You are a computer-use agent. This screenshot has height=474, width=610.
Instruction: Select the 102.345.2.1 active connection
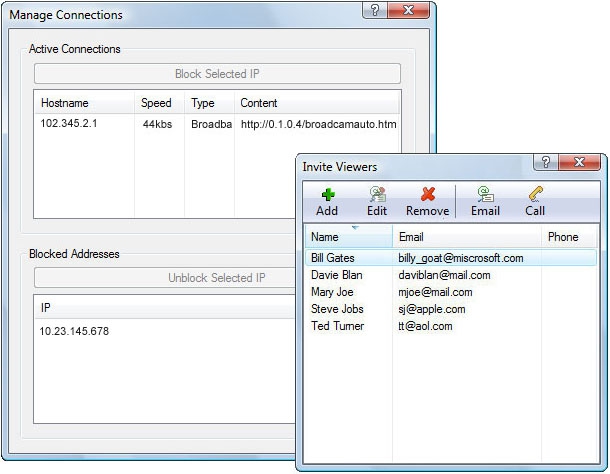click(217, 124)
